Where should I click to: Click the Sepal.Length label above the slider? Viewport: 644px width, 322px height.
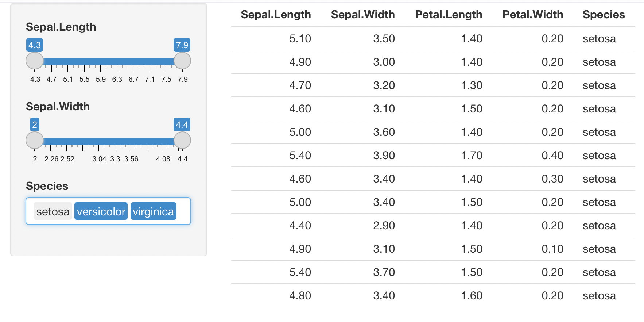click(61, 27)
